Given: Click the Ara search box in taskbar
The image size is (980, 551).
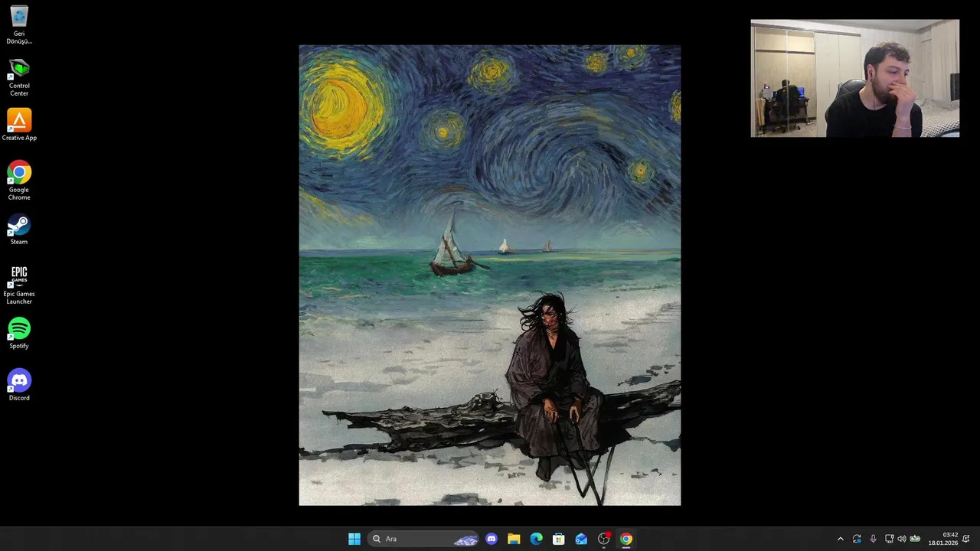Looking at the screenshot, I should [423, 539].
